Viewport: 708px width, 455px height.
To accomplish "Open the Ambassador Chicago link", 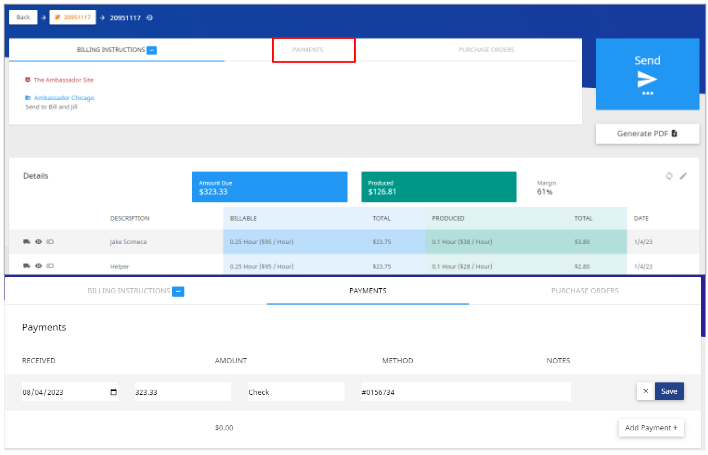I will pos(64,98).
